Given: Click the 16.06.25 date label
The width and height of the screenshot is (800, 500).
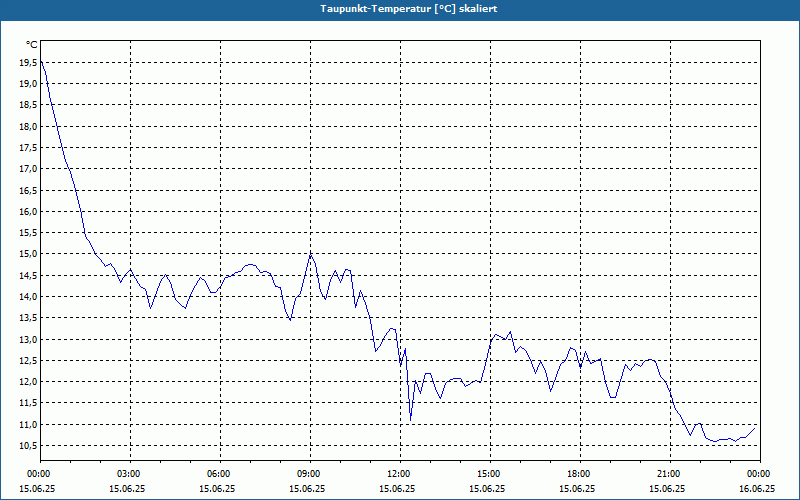Looking at the screenshot, I should (757, 488).
